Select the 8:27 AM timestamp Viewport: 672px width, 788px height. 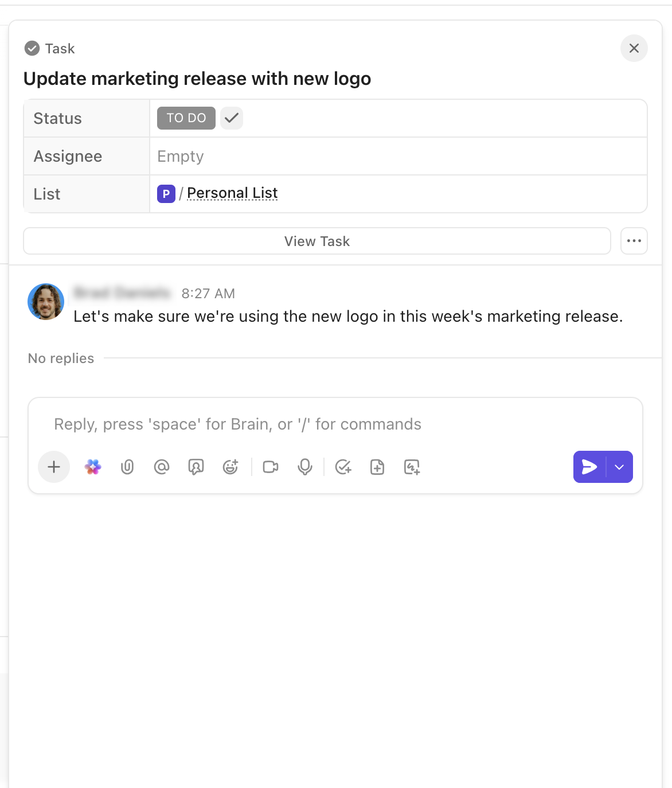tap(208, 293)
